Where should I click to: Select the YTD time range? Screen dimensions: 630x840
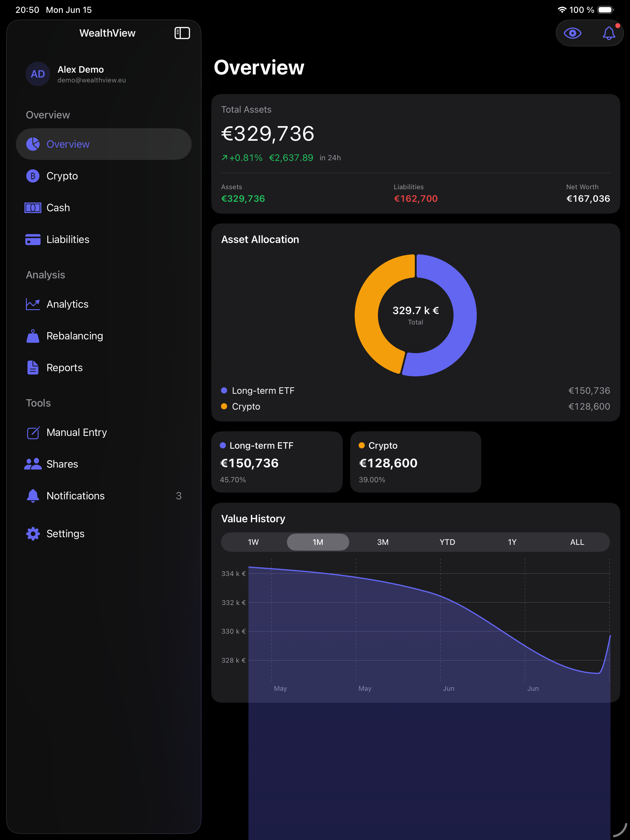(447, 542)
